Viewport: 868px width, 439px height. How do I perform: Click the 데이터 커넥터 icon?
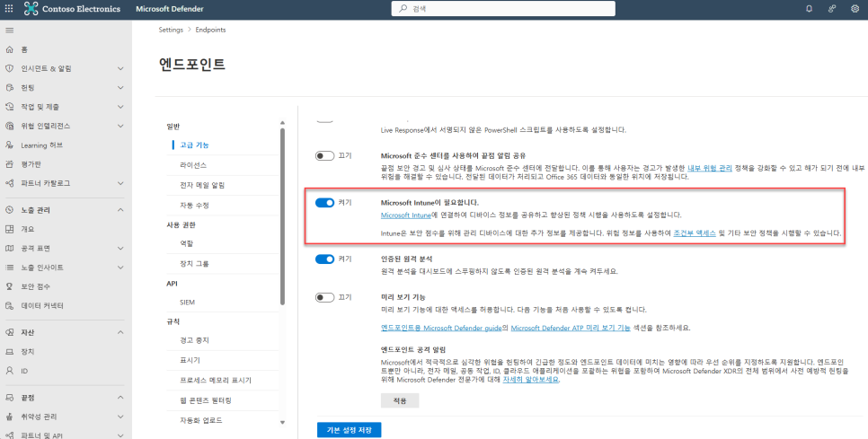click(x=9, y=306)
